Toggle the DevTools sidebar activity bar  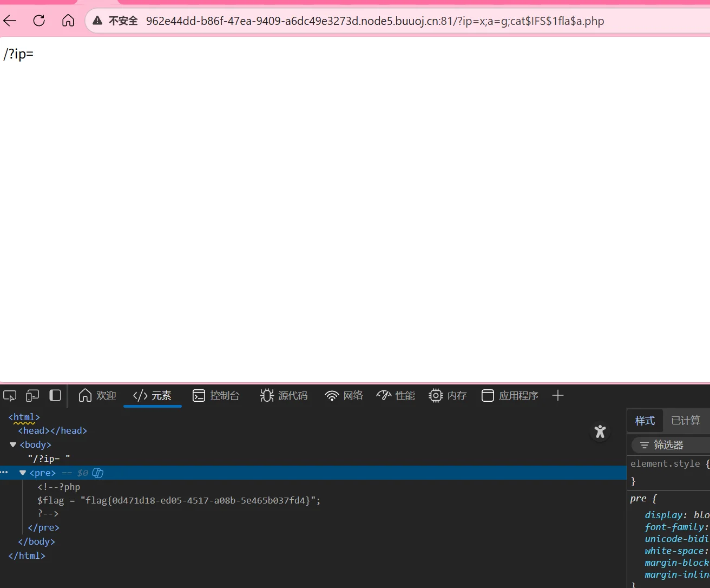(55, 396)
